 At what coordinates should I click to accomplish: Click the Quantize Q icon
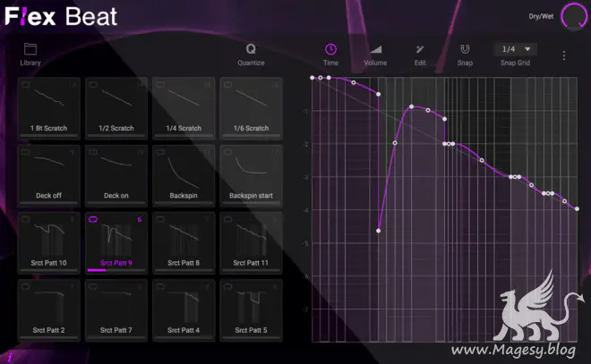(251, 49)
